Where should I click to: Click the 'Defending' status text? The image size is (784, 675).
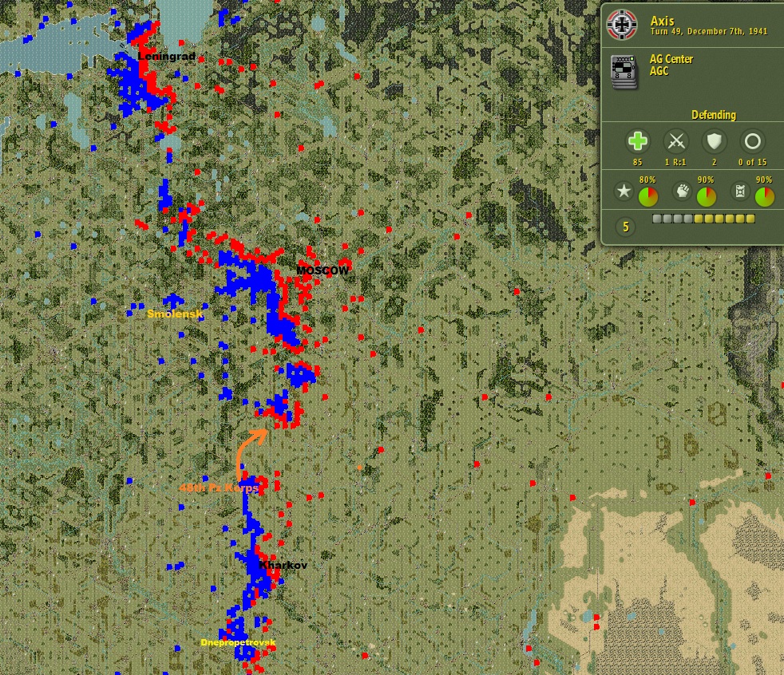(x=714, y=115)
